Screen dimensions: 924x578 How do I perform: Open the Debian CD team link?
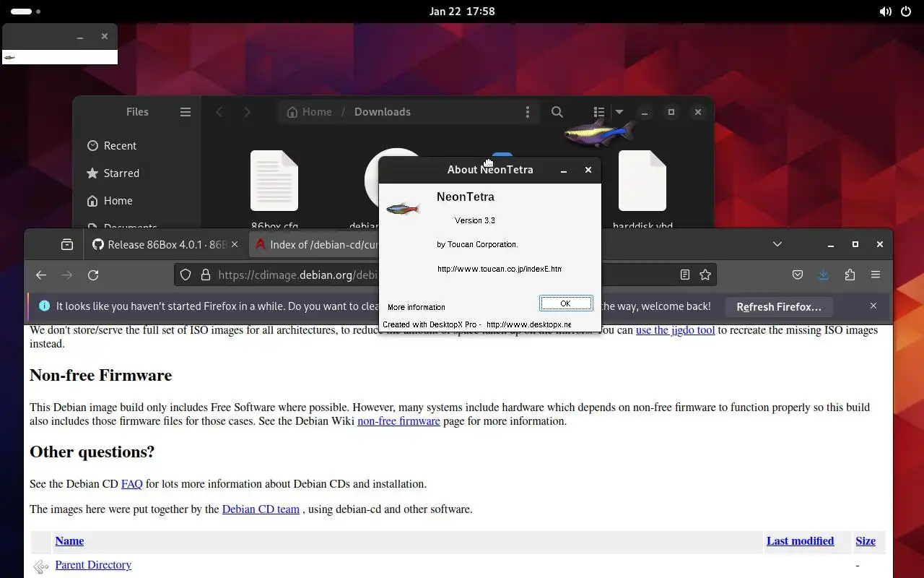[261, 509]
